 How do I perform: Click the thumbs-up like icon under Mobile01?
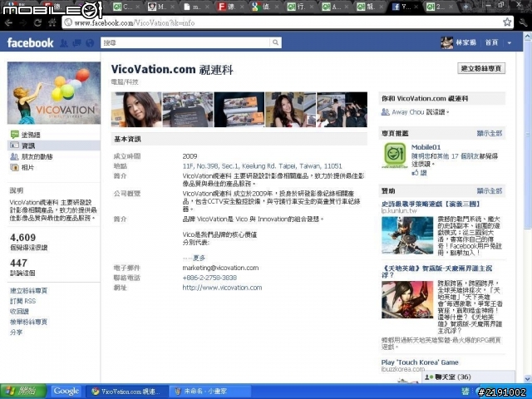[415, 173]
